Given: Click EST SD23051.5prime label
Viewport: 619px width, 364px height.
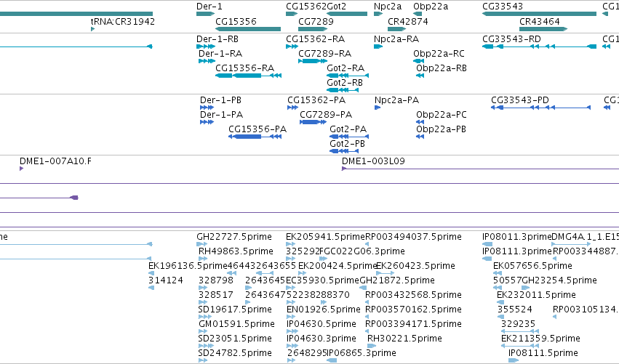Looking at the screenshot, I should pos(235,339).
